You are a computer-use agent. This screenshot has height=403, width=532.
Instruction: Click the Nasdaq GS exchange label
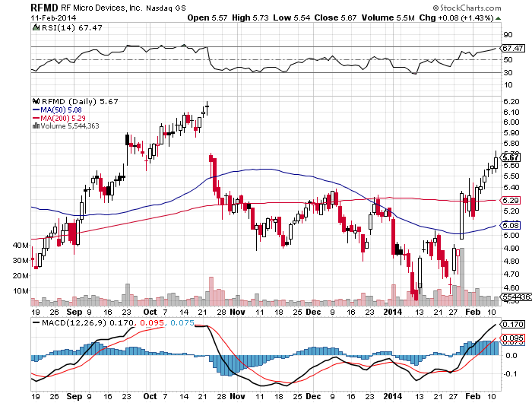coord(166,8)
